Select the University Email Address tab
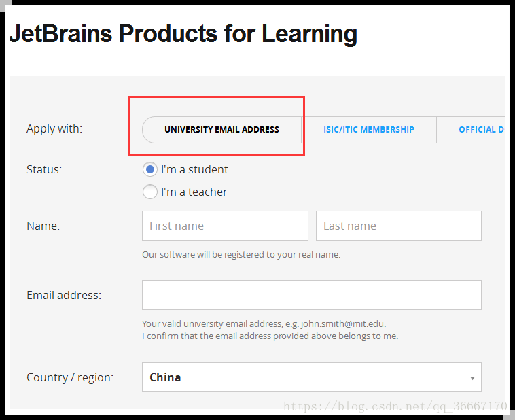Image resolution: width=515 pixels, height=420 pixels. (x=221, y=129)
